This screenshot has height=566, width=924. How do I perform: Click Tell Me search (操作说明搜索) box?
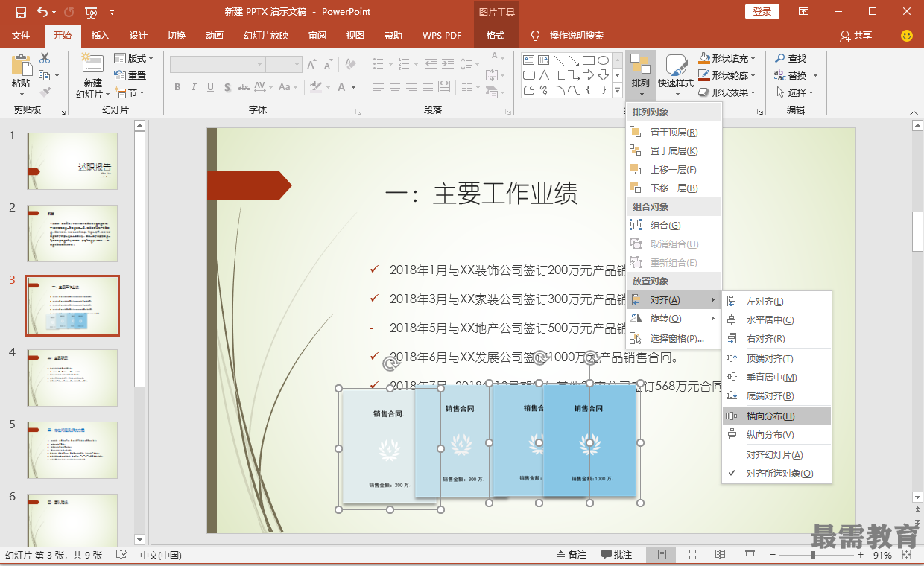click(569, 35)
